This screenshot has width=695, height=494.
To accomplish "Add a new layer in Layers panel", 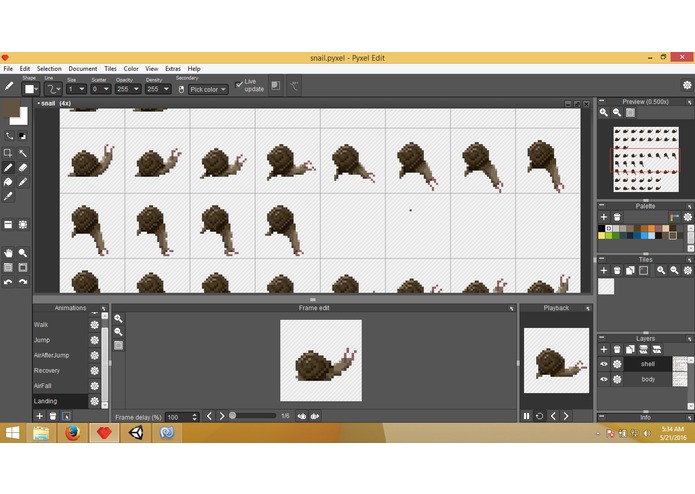I will pyautogui.click(x=604, y=350).
